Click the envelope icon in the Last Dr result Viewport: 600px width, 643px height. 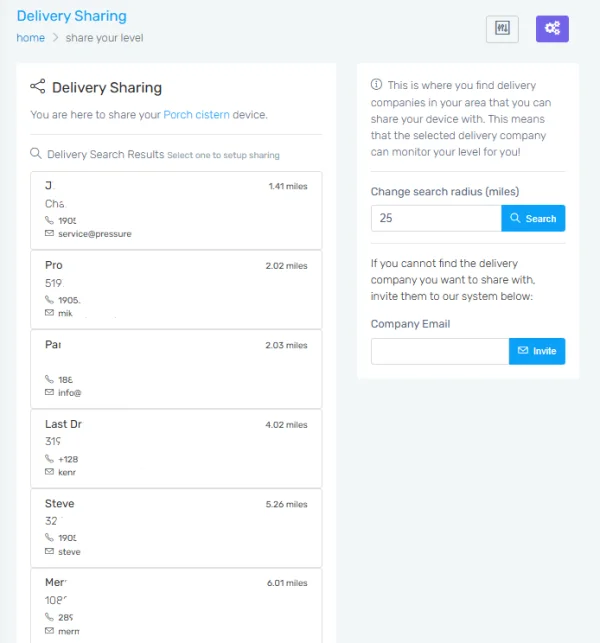coord(49,472)
